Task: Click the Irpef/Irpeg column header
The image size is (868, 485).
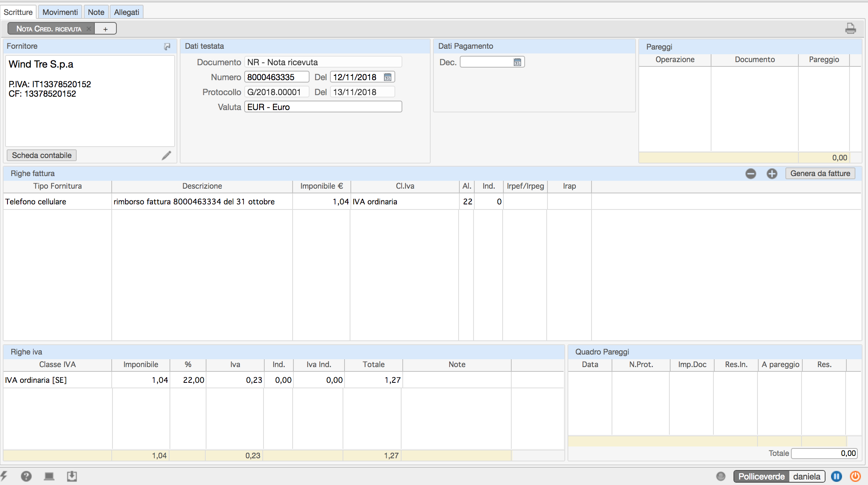Action: pos(525,186)
